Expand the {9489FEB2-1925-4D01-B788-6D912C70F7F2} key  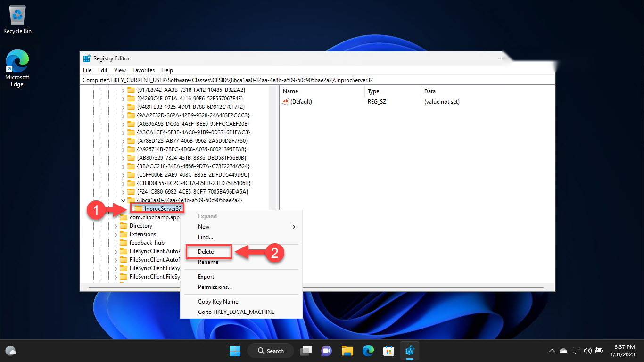[124, 107]
